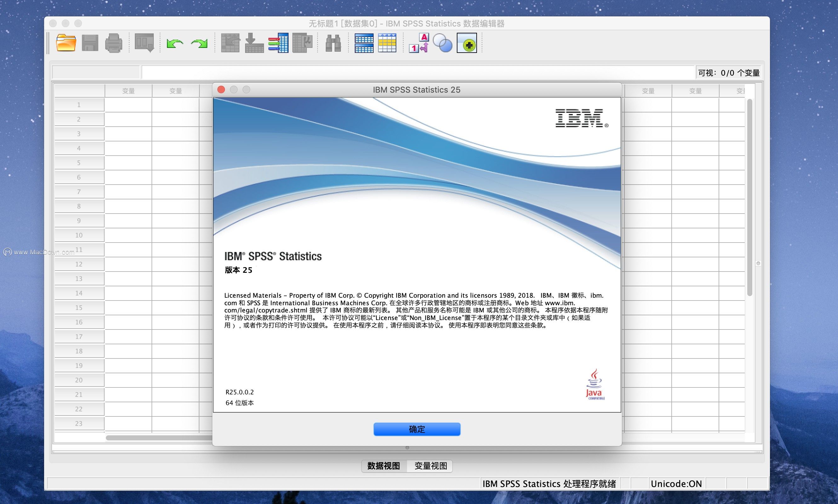Close the IBM SPSS Statistics 25 dialog

click(221, 89)
